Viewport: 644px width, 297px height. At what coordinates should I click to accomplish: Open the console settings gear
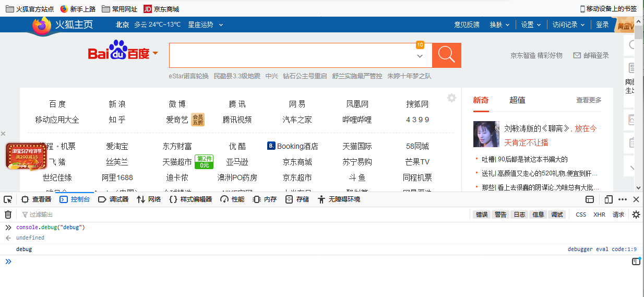click(636, 215)
